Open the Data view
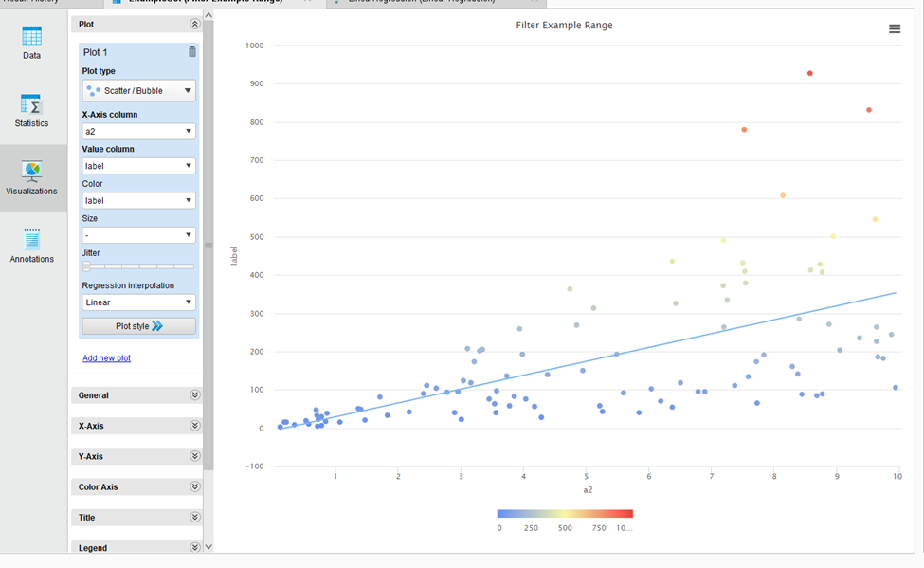 click(32, 43)
